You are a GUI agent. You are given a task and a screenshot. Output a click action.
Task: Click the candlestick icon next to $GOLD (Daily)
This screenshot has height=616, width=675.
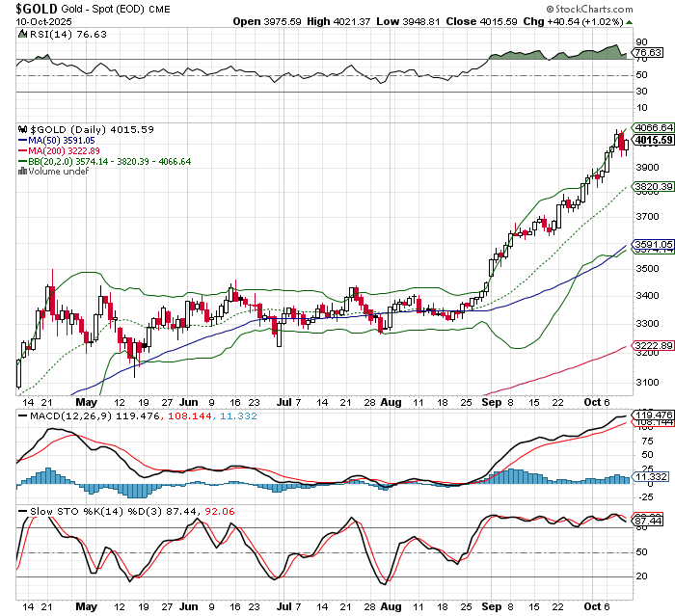[x=21, y=128]
